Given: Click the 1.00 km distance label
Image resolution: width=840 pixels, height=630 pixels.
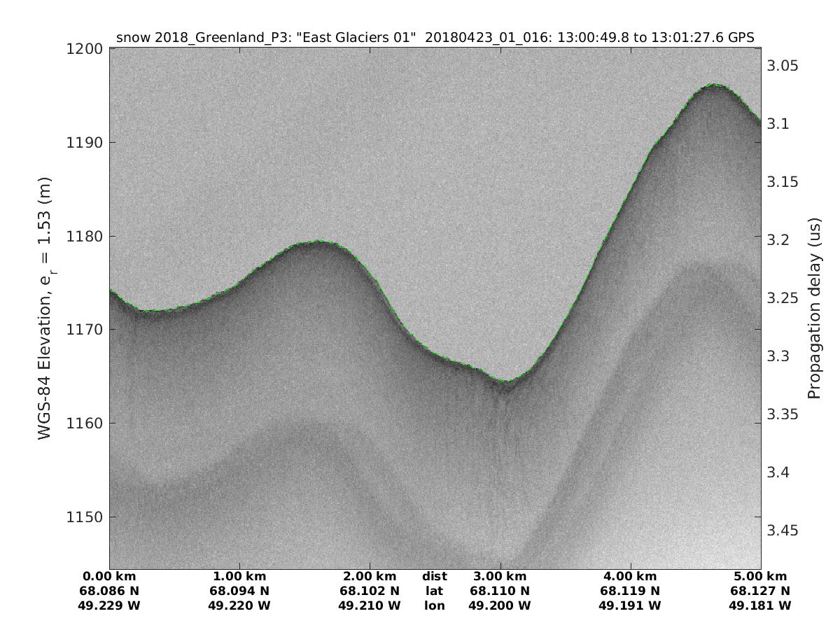Looking at the screenshot, I should click(239, 577).
